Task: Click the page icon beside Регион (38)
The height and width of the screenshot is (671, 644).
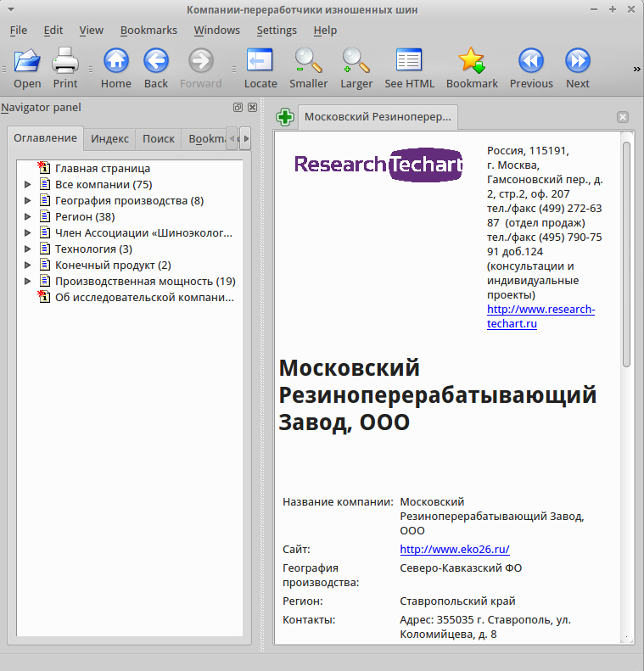Action: [x=44, y=216]
